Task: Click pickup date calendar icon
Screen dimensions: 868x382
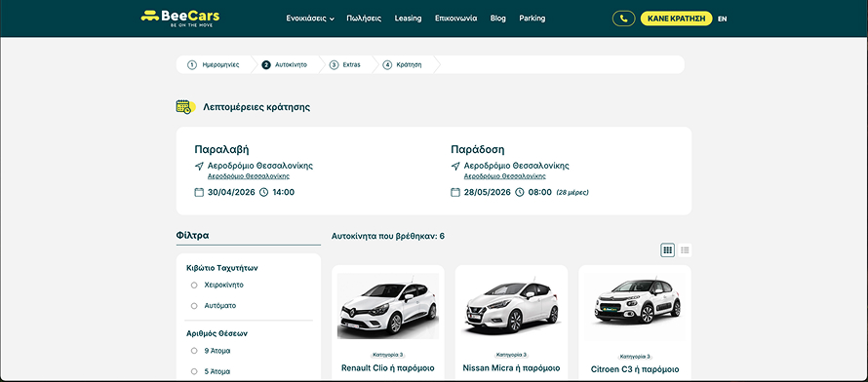Action: point(199,192)
